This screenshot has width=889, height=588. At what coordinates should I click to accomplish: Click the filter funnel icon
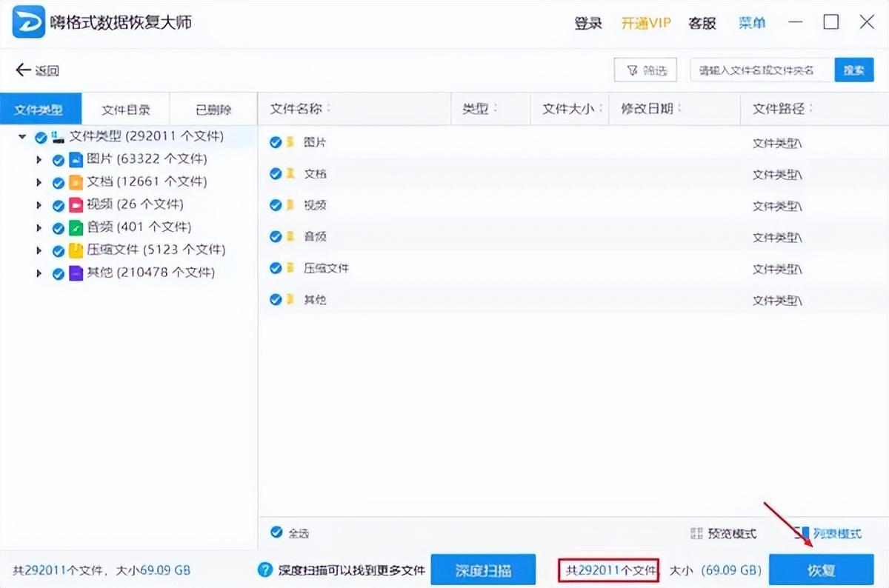click(632, 70)
